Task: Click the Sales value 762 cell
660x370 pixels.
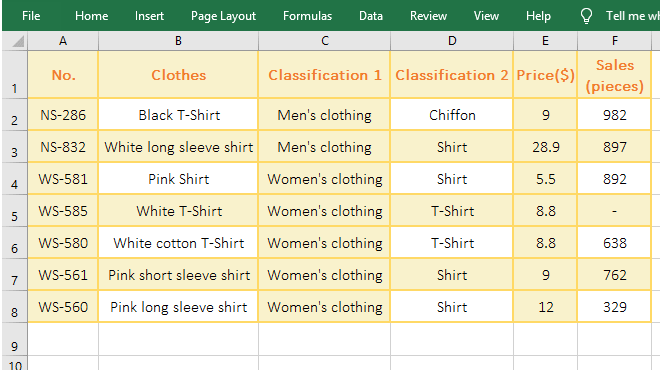Action: 614,274
